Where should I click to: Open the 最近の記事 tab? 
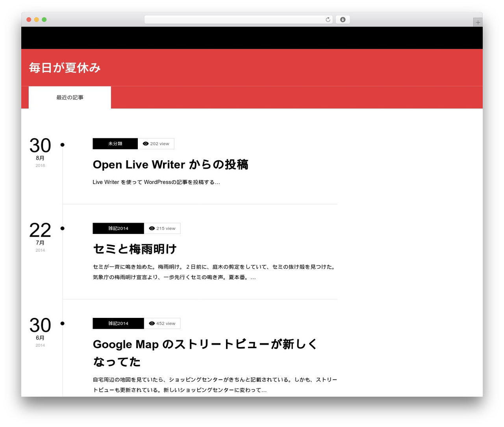click(x=70, y=97)
